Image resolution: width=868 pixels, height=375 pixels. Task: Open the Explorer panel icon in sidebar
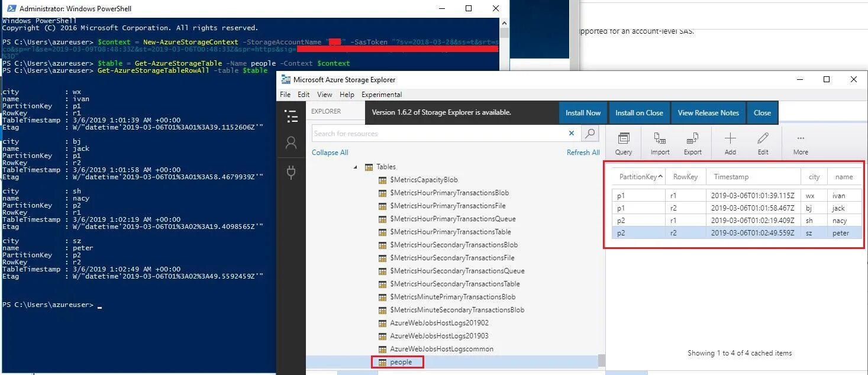[x=291, y=117]
